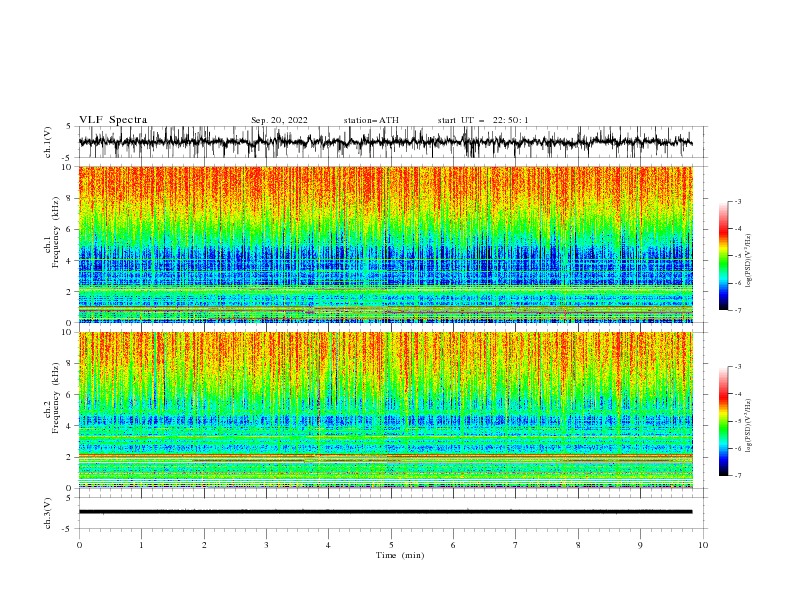
Task: Click the ch.2 frequency "10" kHz tick label
Action: click(69, 332)
